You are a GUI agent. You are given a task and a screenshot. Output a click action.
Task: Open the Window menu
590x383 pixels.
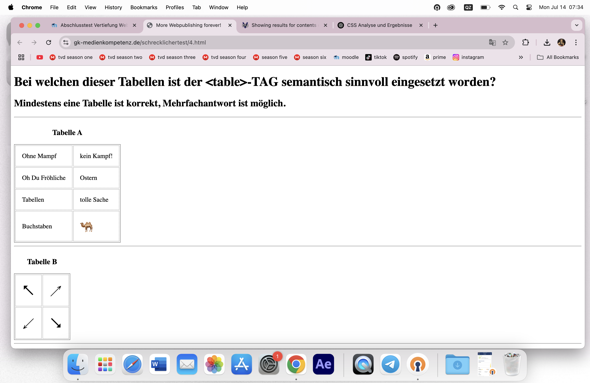click(219, 7)
